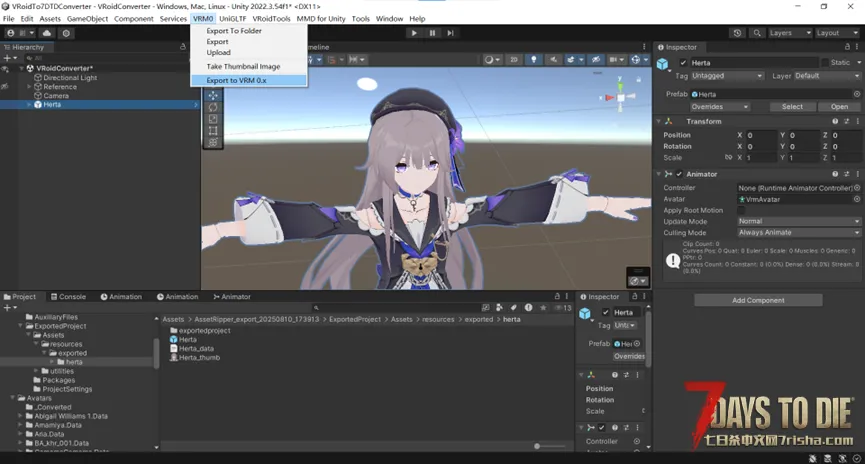The image size is (865, 464).
Task: Lock the Project panel
Action: [x=557, y=296]
